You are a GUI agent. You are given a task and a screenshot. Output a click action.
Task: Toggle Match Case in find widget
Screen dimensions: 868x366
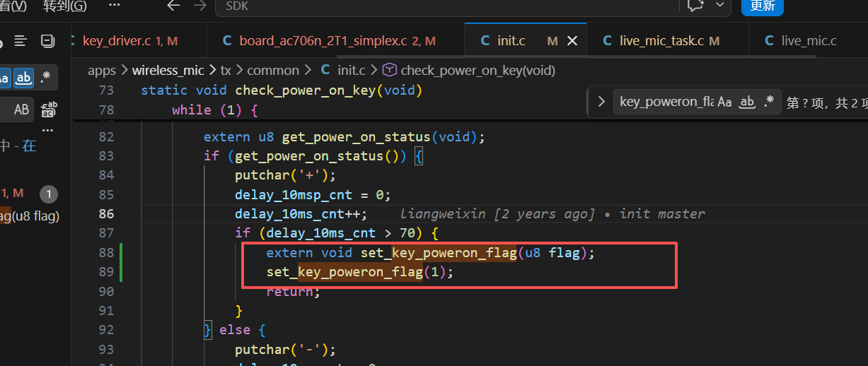(724, 102)
